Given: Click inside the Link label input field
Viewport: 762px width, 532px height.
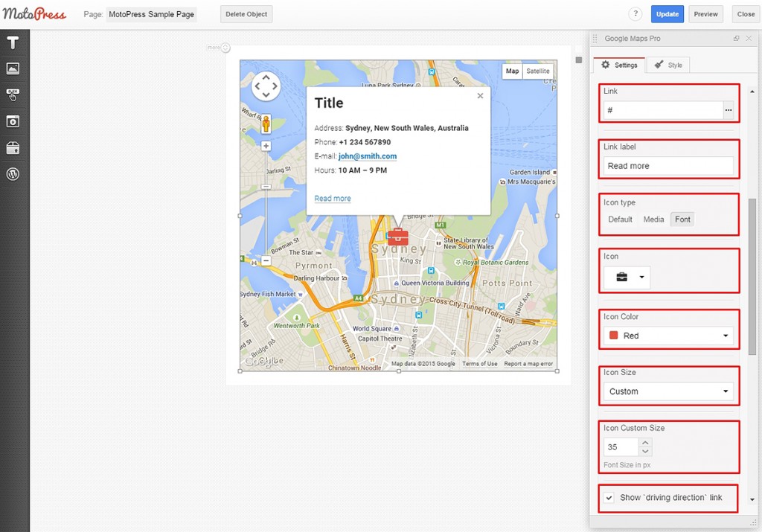Looking at the screenshot, I should [667, 165].
